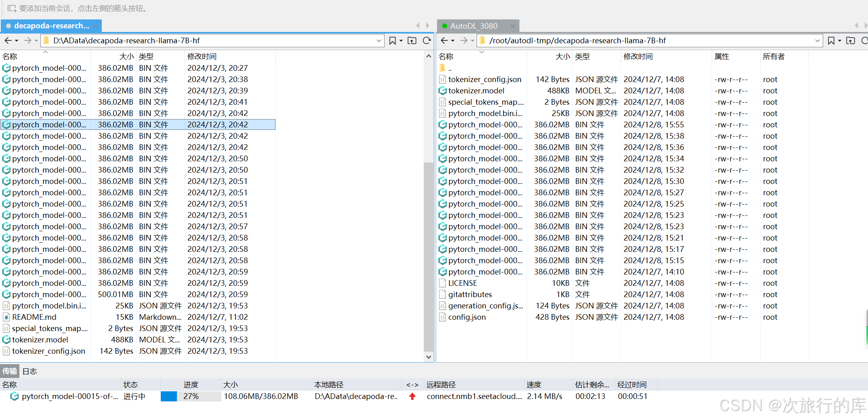This screenshot has width=868, height=420.
Task: Select local tokenizer_config.json file
Action: 138,351
